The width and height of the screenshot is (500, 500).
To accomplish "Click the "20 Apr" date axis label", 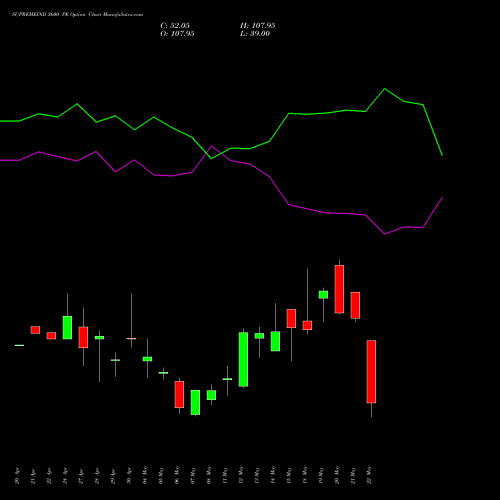I will (x=18, y=476).
